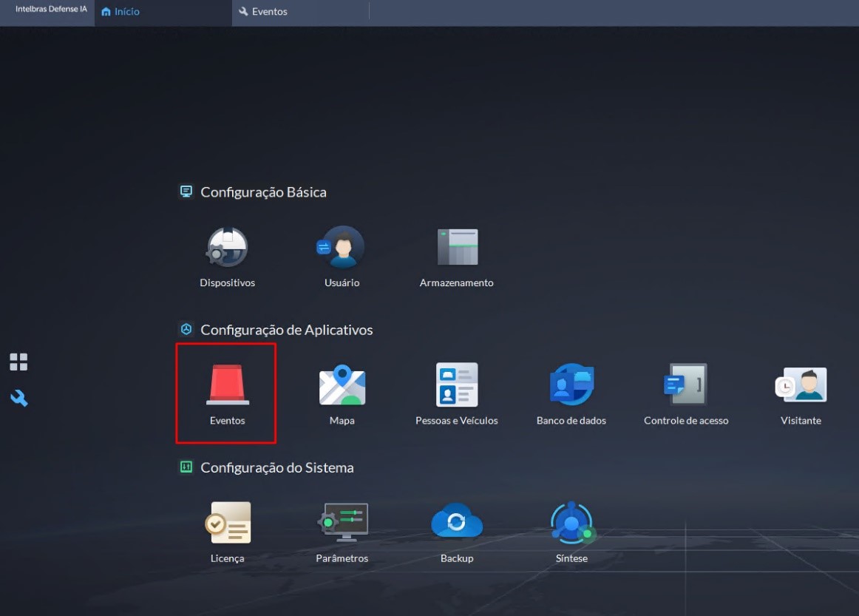
Task: Click the Configuração de Aplicativos section icon
Action: [186, 329]
